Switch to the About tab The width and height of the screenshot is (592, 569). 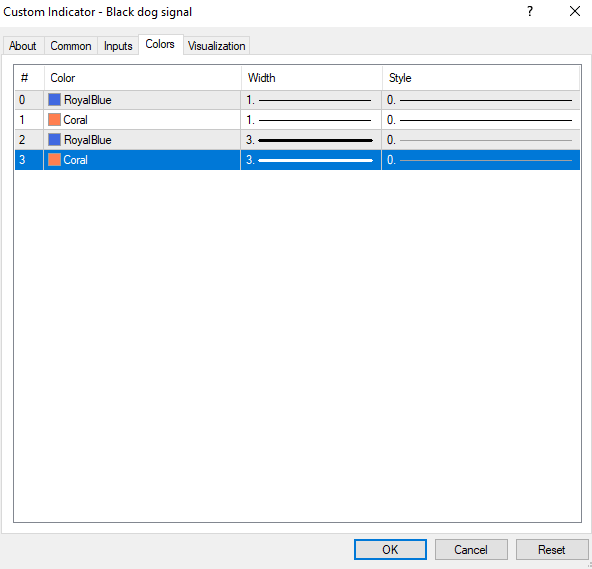point(23,46)
